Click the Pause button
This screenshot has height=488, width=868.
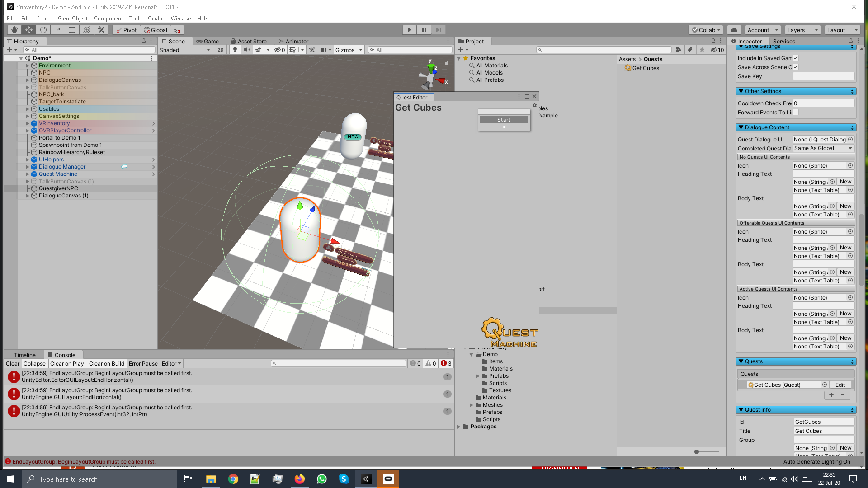424,30
